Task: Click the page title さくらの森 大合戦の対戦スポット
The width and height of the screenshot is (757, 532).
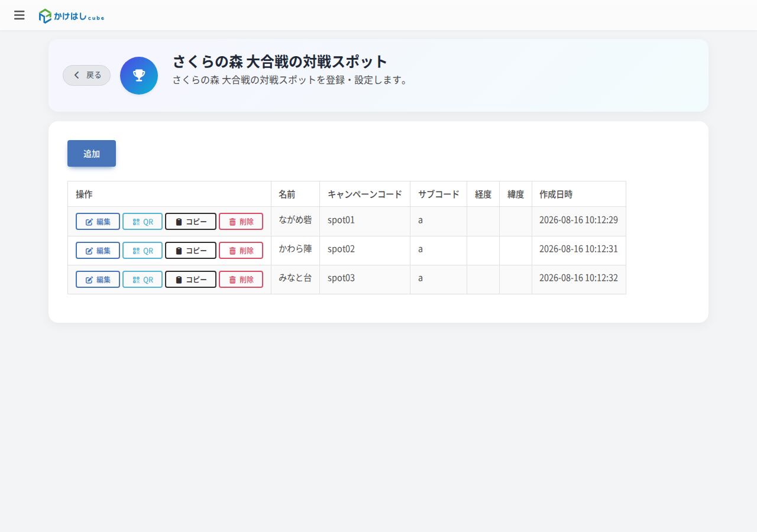Action: pos(280,61)
